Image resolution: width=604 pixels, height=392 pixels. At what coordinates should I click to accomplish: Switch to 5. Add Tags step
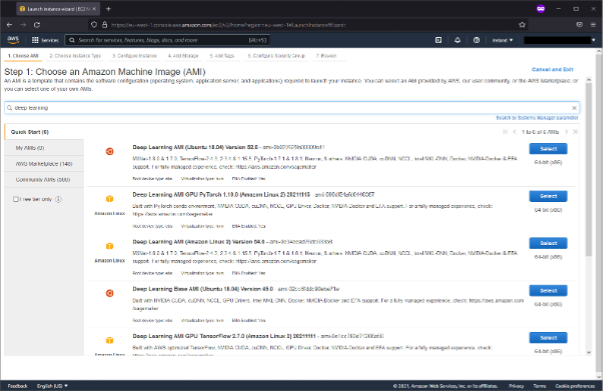point(222,56)
